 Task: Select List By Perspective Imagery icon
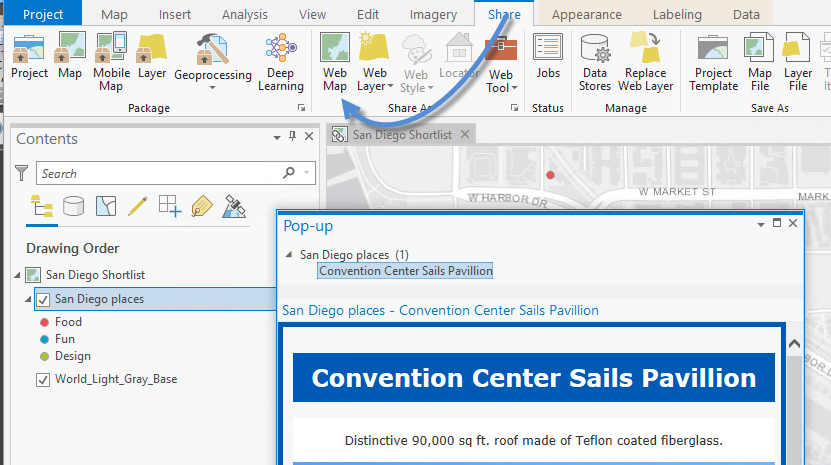click(234, 206)
